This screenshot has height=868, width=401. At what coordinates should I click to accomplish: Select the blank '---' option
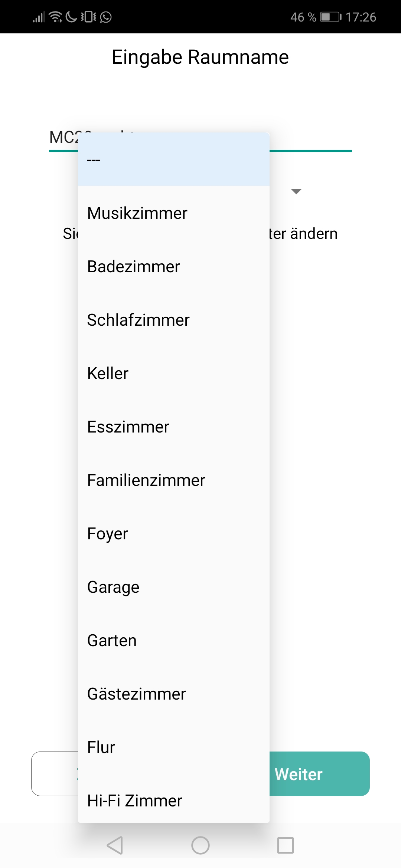[x=173, y=160]
